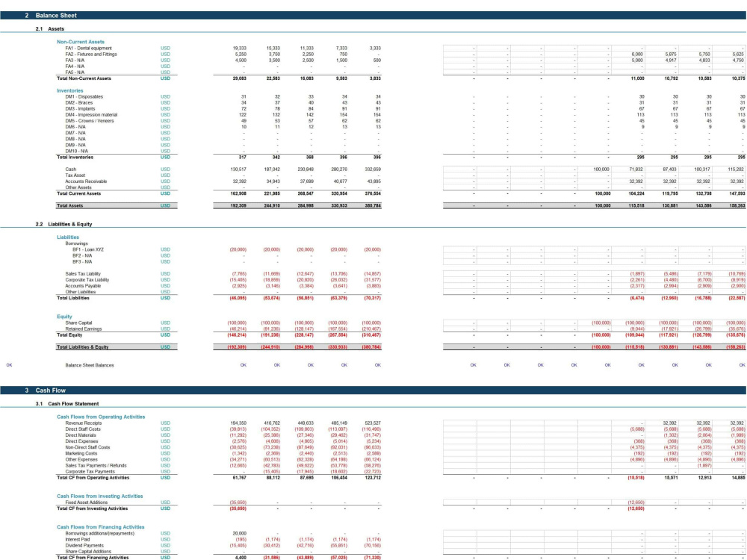Viewport: 747px width, 560px height.
Task: Select the Dividend Payments row label
Action: tap(84, 546)
